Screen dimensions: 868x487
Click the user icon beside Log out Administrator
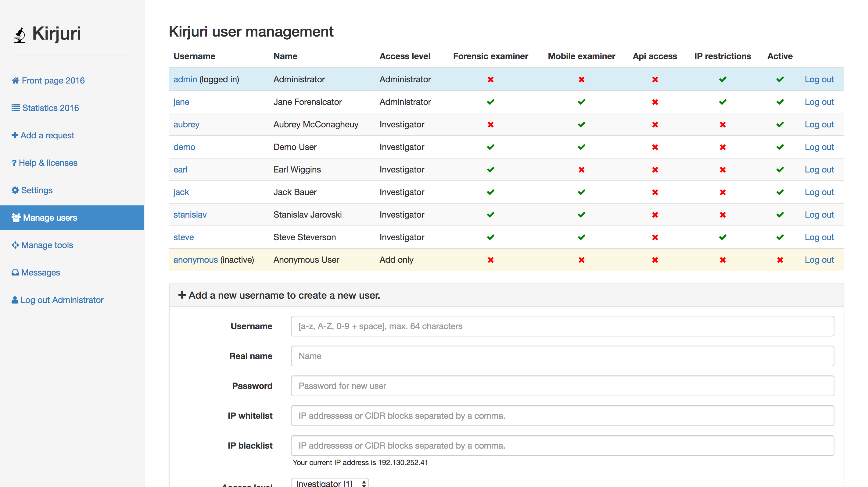pyautogui.click(x=15, y=300)
